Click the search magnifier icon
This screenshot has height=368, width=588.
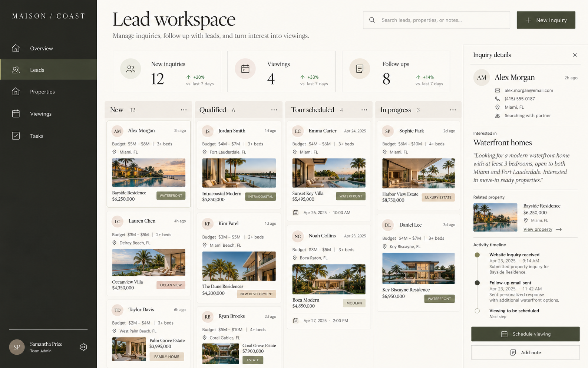[372, 20]
